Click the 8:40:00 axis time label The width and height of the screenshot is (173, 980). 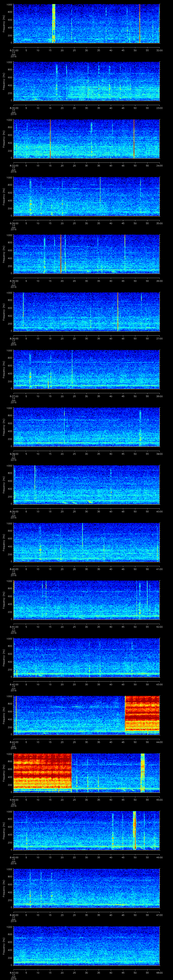tap(14, 569)
